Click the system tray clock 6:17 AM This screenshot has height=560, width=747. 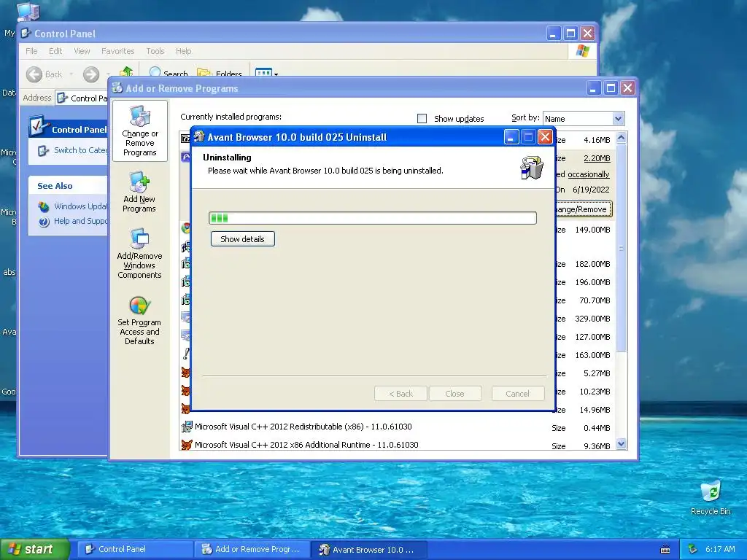tap(720, 549)
